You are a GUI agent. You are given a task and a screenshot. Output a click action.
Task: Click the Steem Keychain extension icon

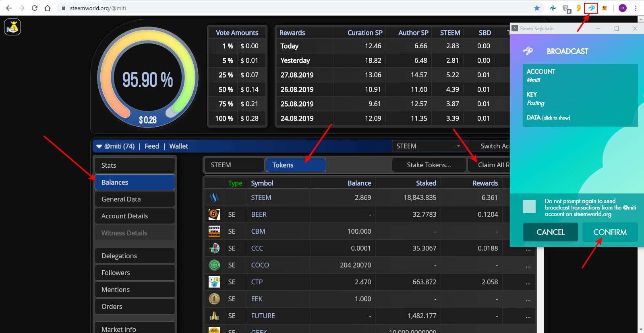pos(591,8)
